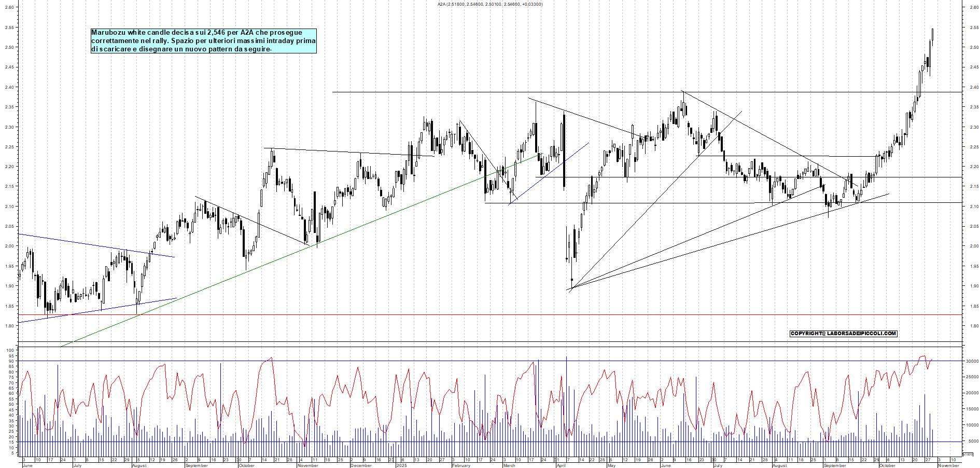The width and height of the screenshot is (980, 468).
Task: Click the A2A quote title at top
Action: (490, 4)
